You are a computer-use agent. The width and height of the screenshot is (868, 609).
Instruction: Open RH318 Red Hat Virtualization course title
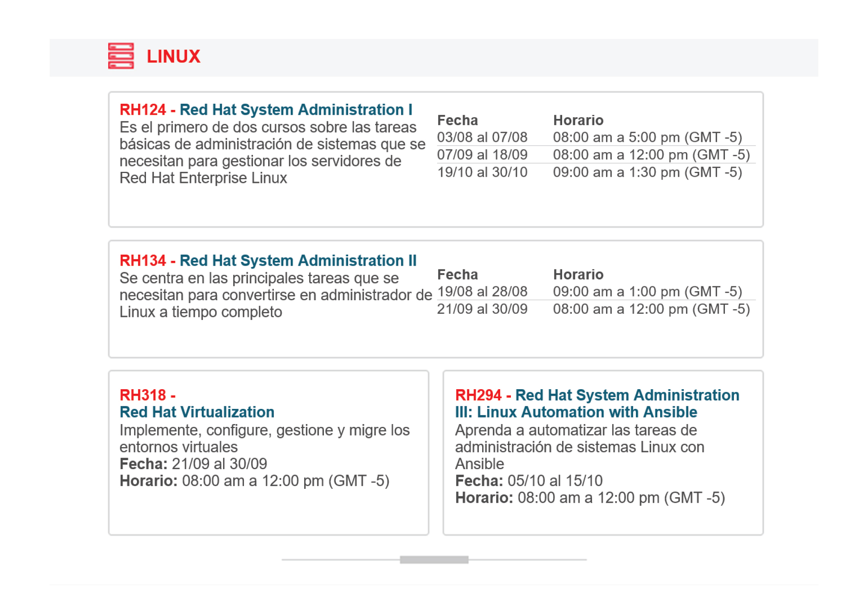point(197,404)
